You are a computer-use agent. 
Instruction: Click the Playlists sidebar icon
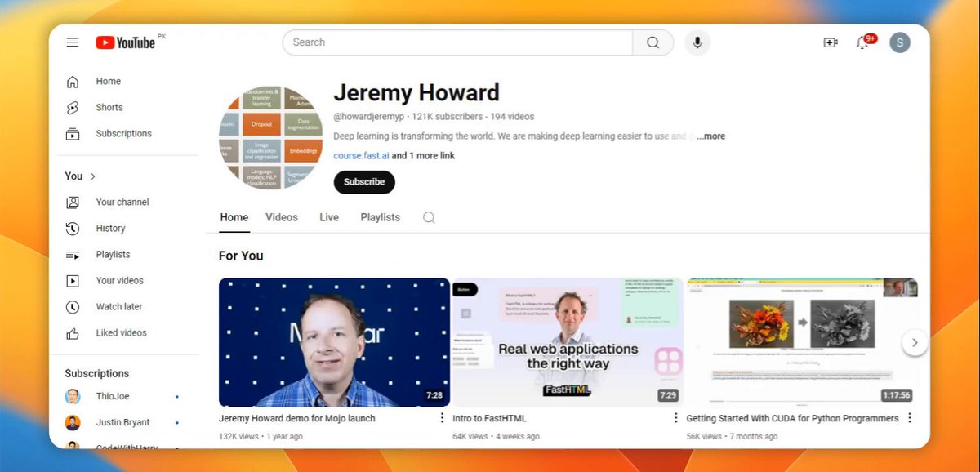(x=73, y=255)
